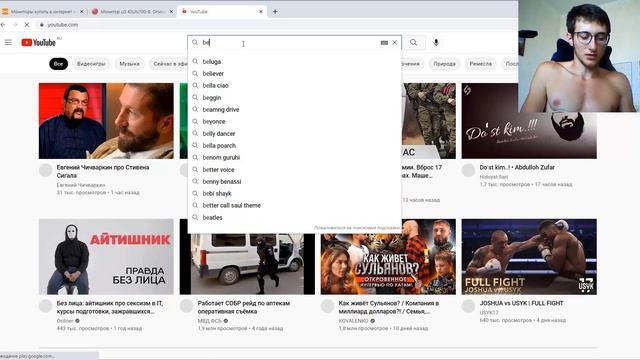Open title 'Do'st kim..! • Abdulloh Zufar'
This screenshot has height=360, width=640.
[517, 167]
